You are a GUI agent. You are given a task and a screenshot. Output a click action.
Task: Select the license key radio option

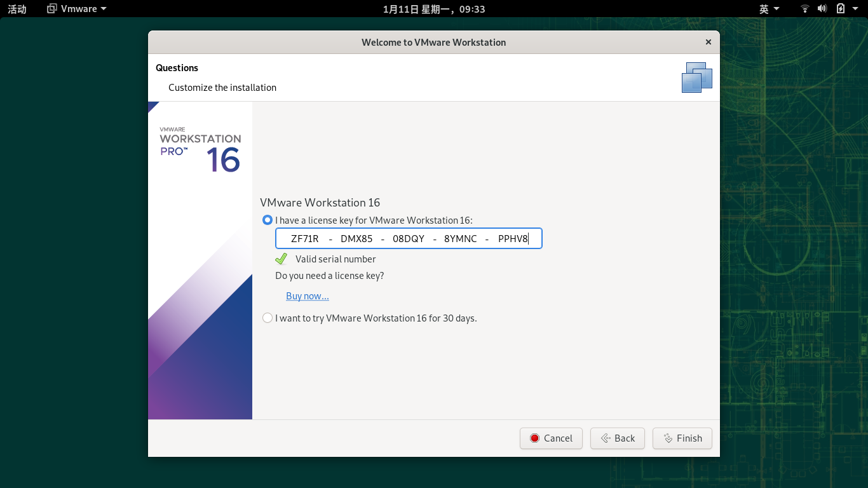pyautogui.click(x=268, y=220)
